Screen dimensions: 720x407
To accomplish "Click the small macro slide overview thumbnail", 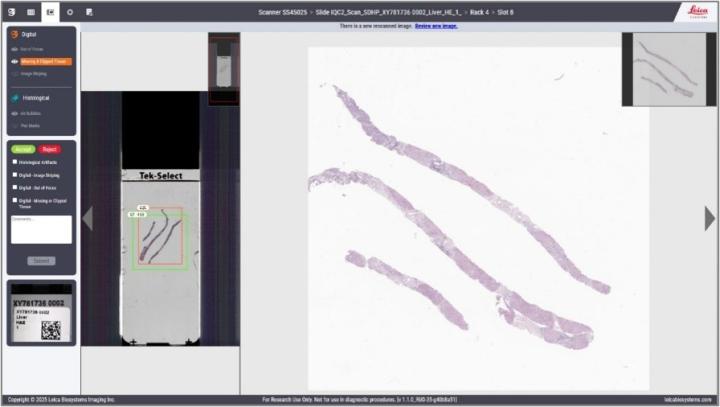I will (x=224, y=69).
